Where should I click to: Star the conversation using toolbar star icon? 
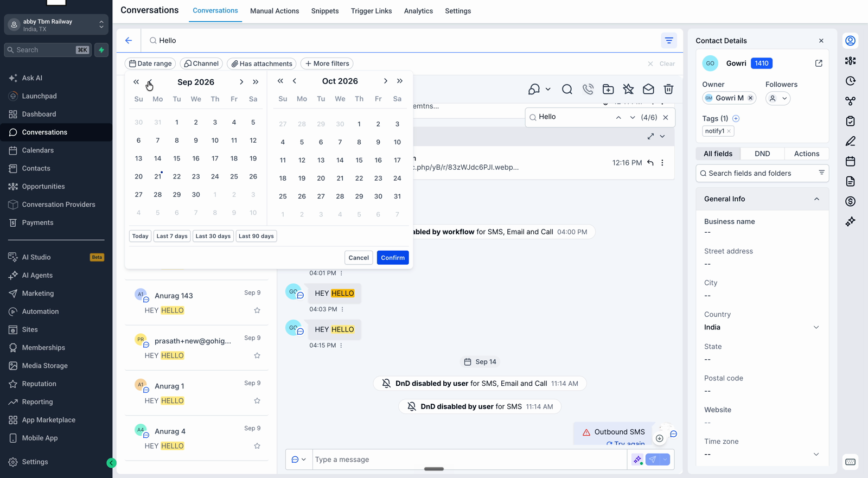coord(628,89)
